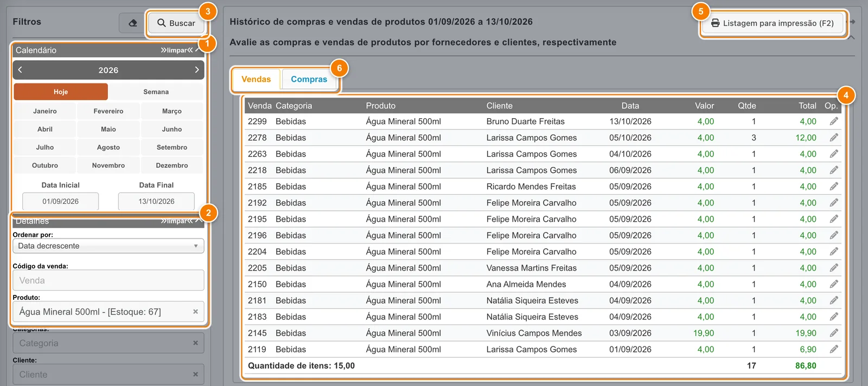Edit sale 2299 with the pencil icon
The image size is (868, 386).
tap(834, 121)
